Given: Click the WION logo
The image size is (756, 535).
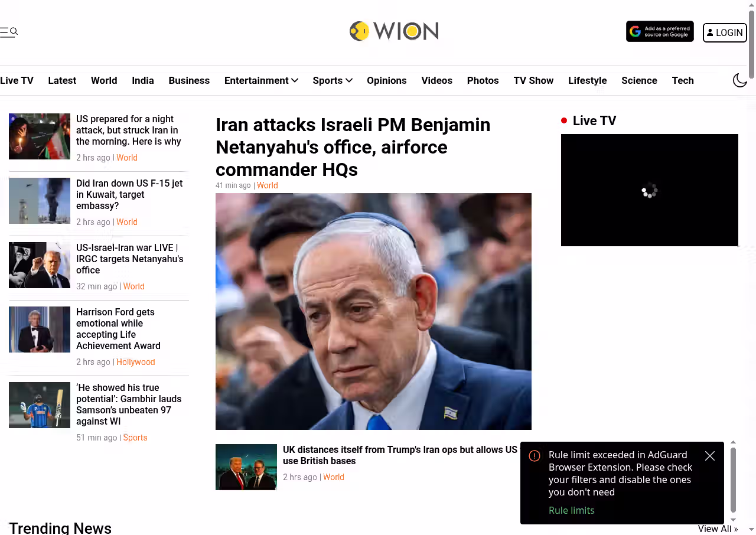Looking at the screenshot, I should (394, 31).
